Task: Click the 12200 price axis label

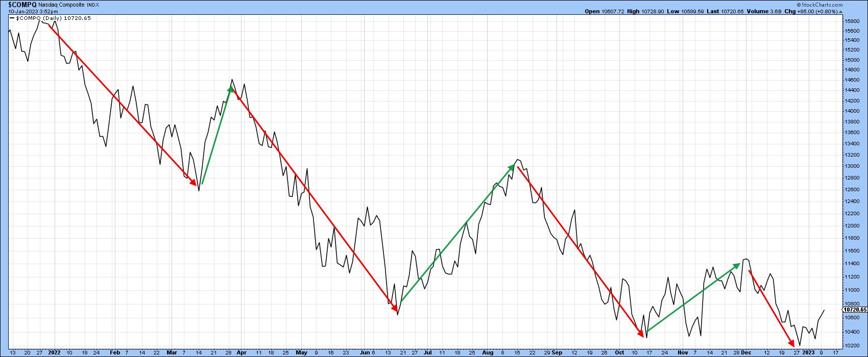Action: click(x=852, y=214)
